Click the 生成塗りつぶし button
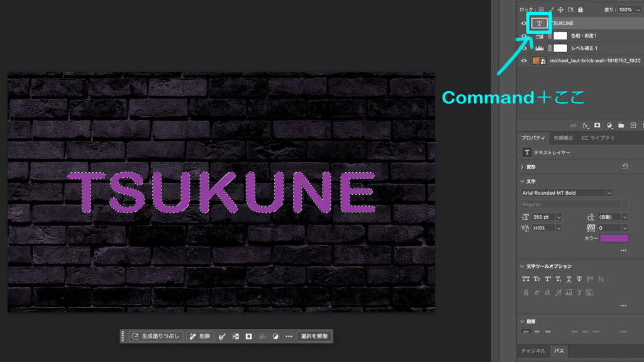The image size is (644, 362). pyautogui.click(x=156, y=336)
